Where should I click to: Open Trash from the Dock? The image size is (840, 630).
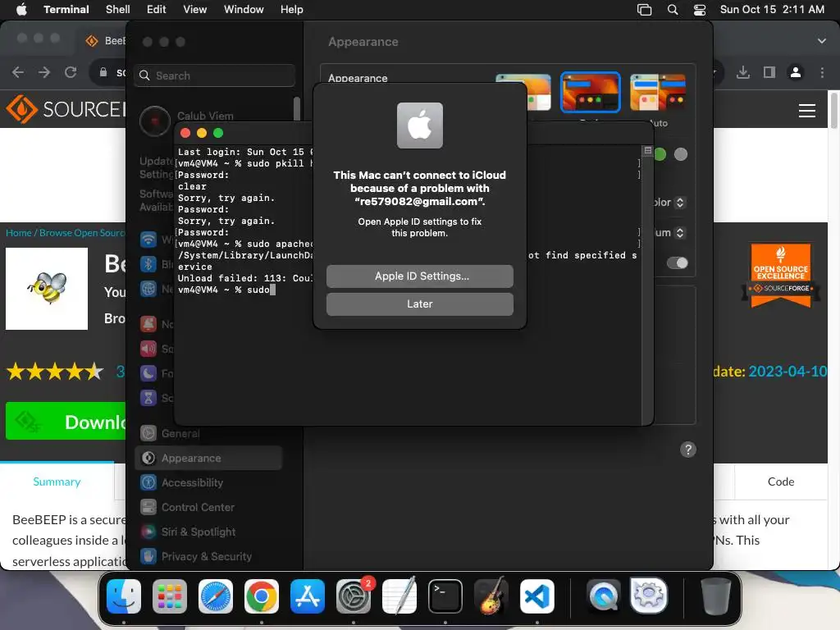[715, 596]
